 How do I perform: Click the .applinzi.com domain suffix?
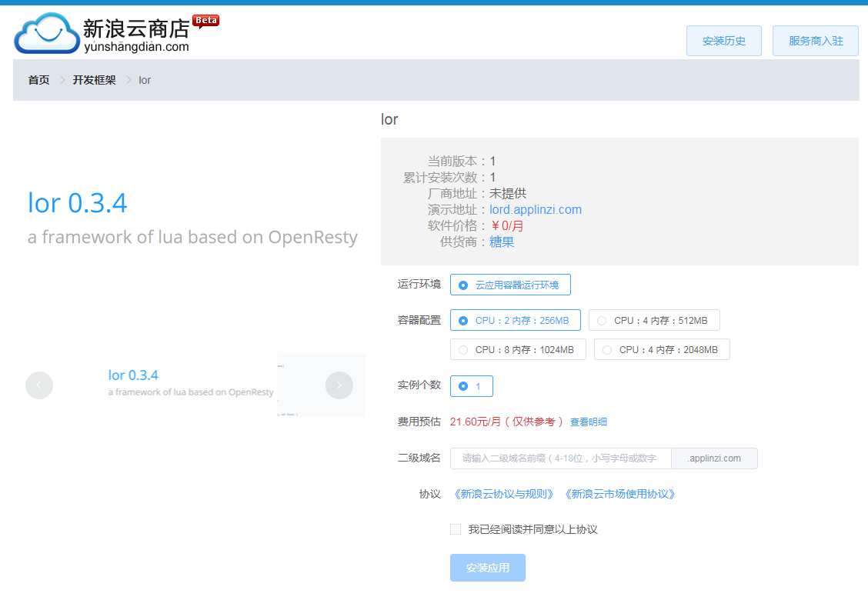[x=714, y=458]
